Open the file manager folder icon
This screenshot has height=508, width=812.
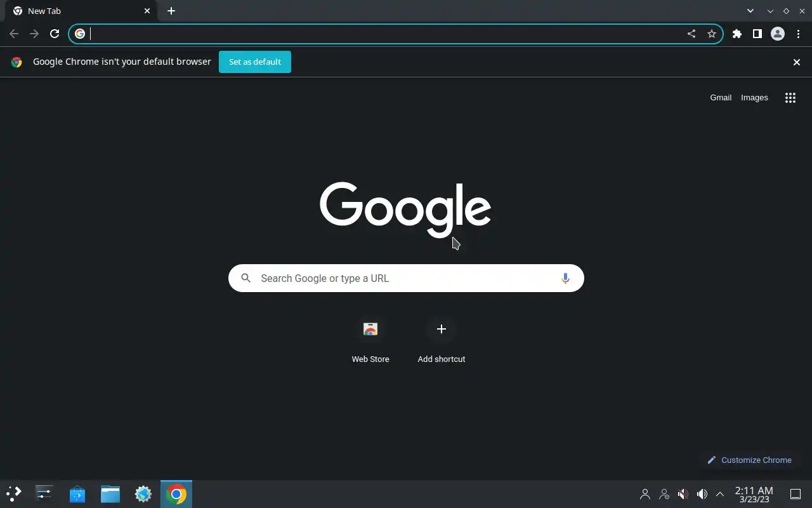tap(110, 493)
